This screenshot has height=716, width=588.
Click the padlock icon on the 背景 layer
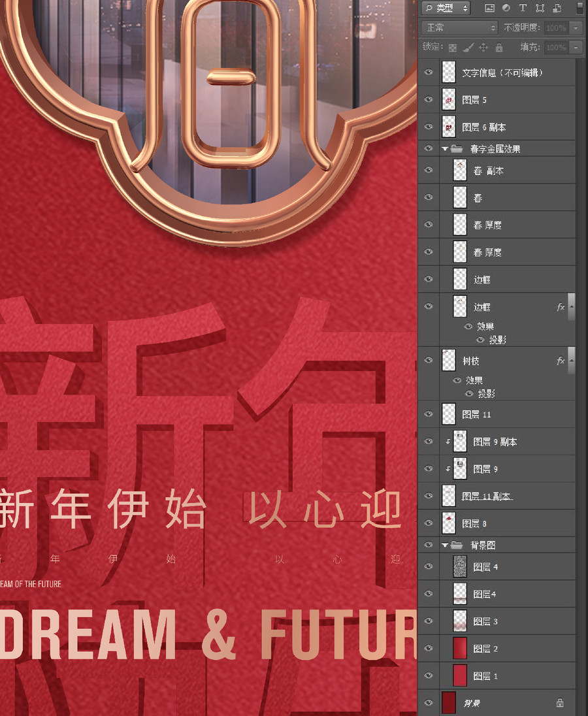[560, 703]
